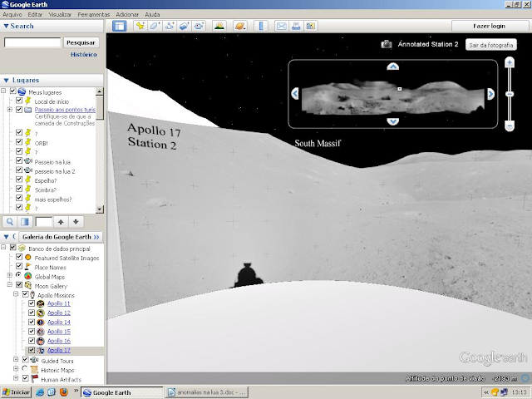
Task: Open Galeria do Google Earth
Action: coord(61,237)
